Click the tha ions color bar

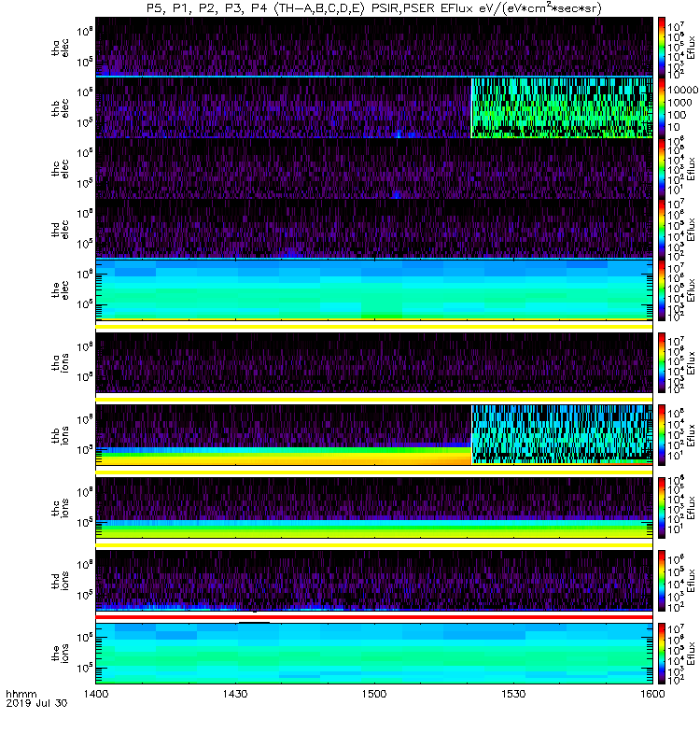662,362
